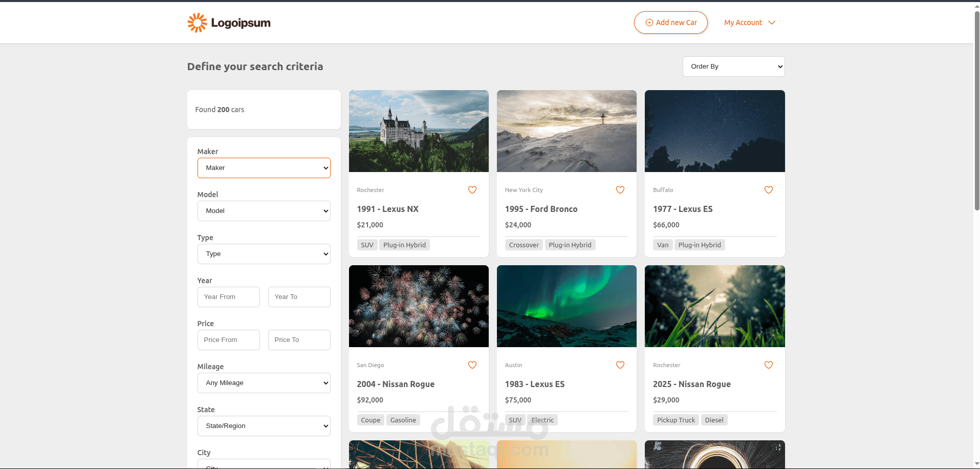Click the Austin location label

pos(514,365)
